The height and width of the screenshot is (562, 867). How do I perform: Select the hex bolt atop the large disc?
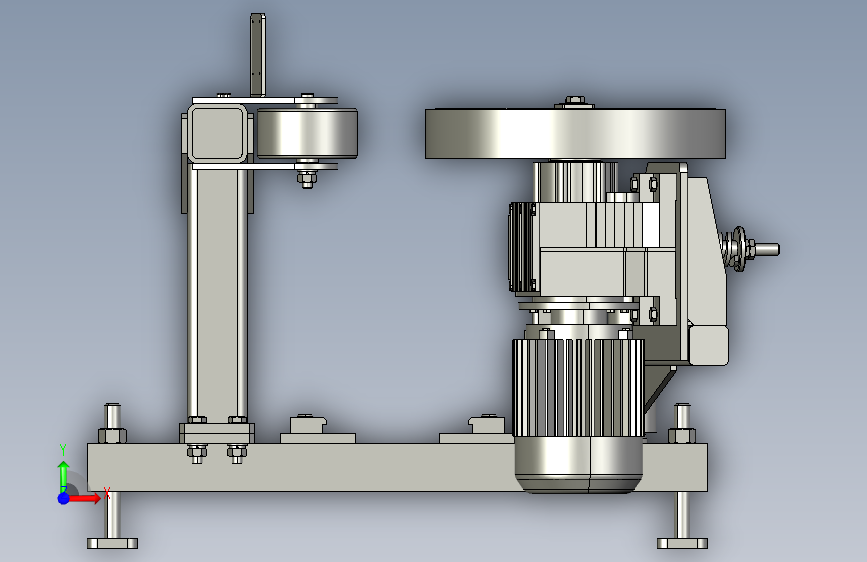coord(575,101)
